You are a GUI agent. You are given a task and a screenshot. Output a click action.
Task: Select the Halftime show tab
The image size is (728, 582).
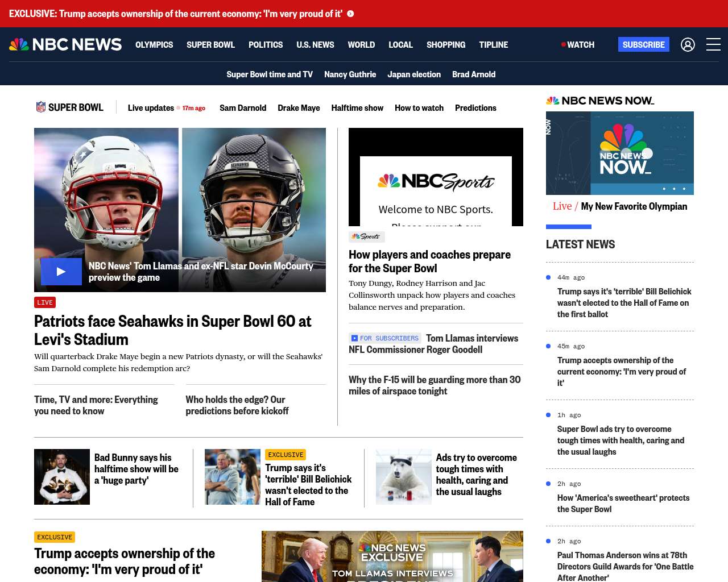tap(357, 107)
